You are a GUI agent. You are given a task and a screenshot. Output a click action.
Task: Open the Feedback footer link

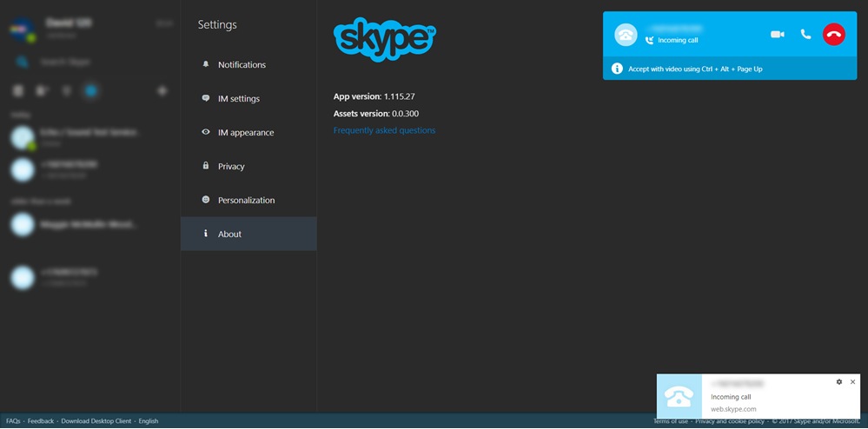[41, 421]
